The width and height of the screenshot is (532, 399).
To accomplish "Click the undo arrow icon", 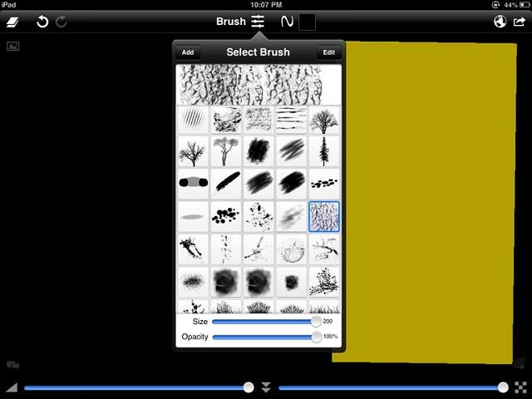I will pyautogui.click(x=42, y=22).
